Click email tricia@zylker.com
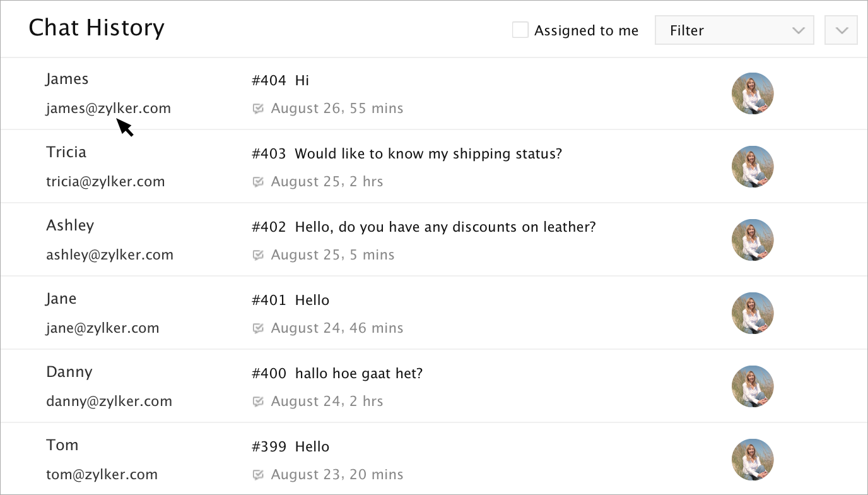Image resolution: width=868 pixels, height=495 pixels. [105, 182]
